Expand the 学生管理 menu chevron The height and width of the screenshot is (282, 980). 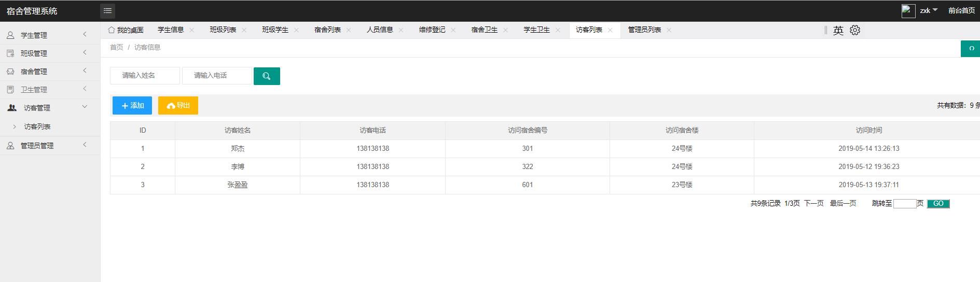[85, 34]
